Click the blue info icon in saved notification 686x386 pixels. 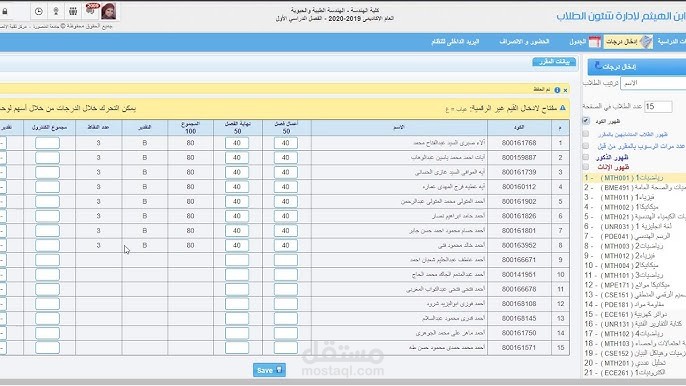point(557,90)
